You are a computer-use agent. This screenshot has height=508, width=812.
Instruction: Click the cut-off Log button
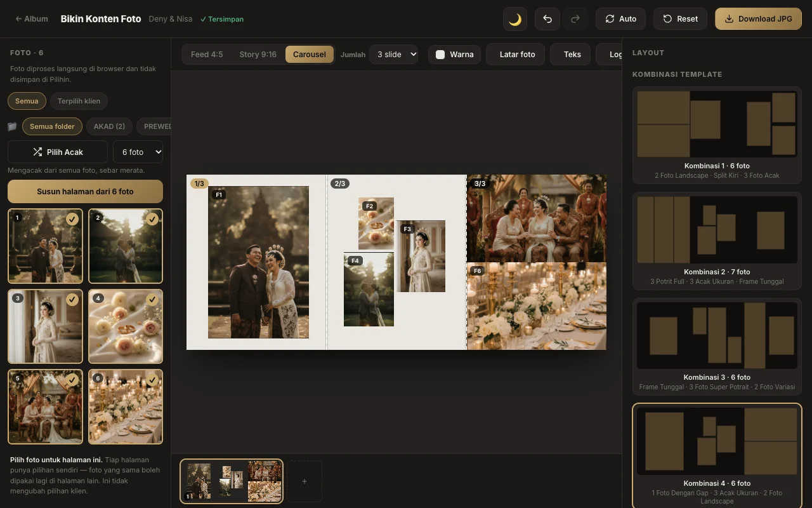click(610, 54)
